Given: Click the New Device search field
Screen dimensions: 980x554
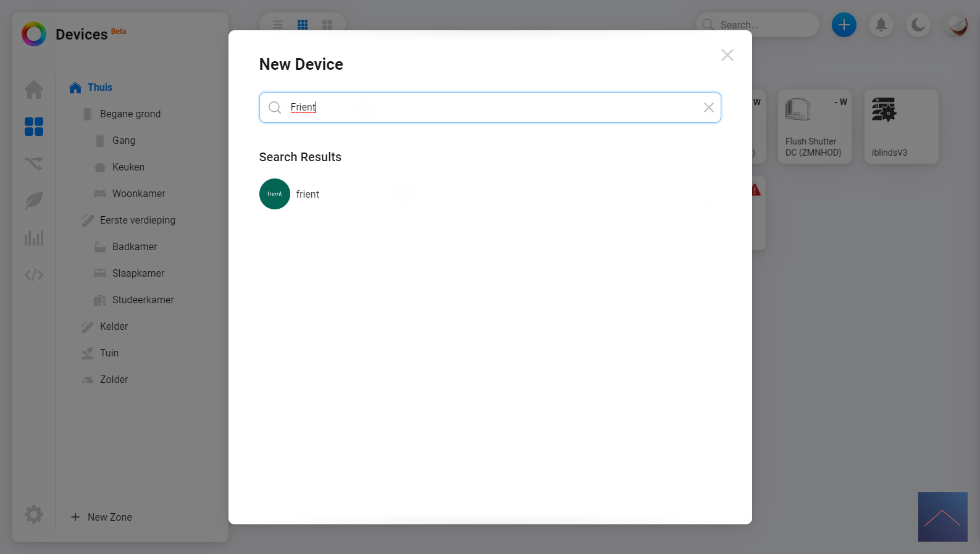Looking at the screenshot, I should [490, 107].
